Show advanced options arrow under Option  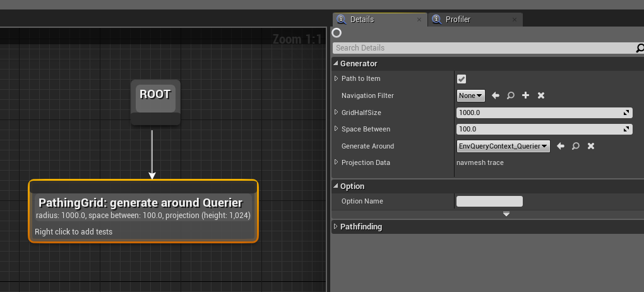(506, 214)
